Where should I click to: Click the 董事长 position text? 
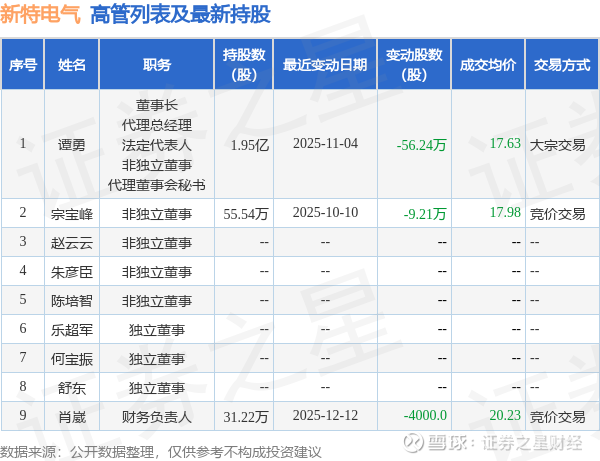click(x=157, y=105)
